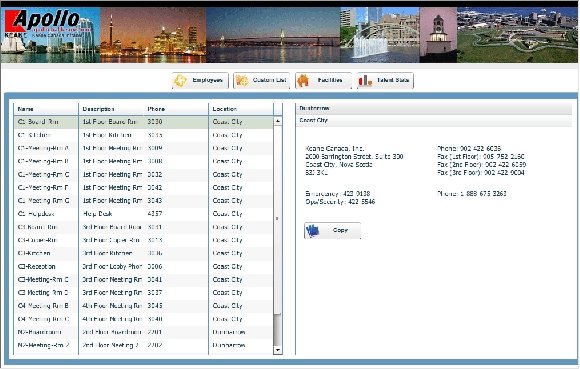Select the 4th floor meeting room row with phone 3045
The height and width of the screenshot is (369, 580).
tap(143, 306)
